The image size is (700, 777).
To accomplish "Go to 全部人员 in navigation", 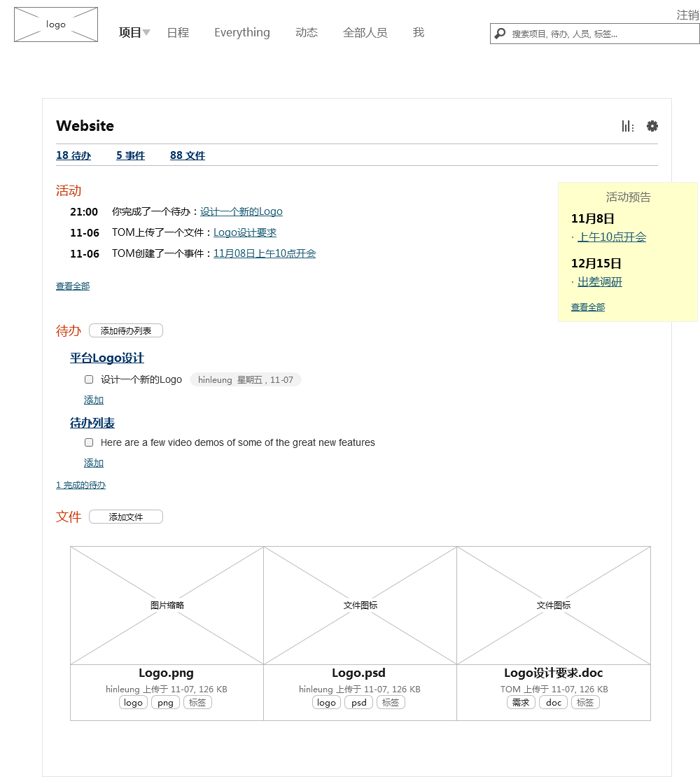I will tap(365, 33).
